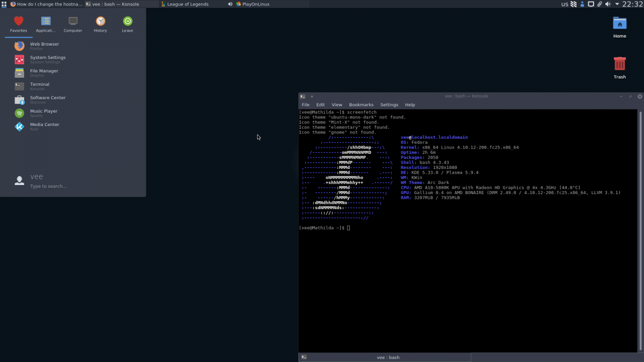Click the Konsole terminal vertical scrollbar

pos(640,231)
